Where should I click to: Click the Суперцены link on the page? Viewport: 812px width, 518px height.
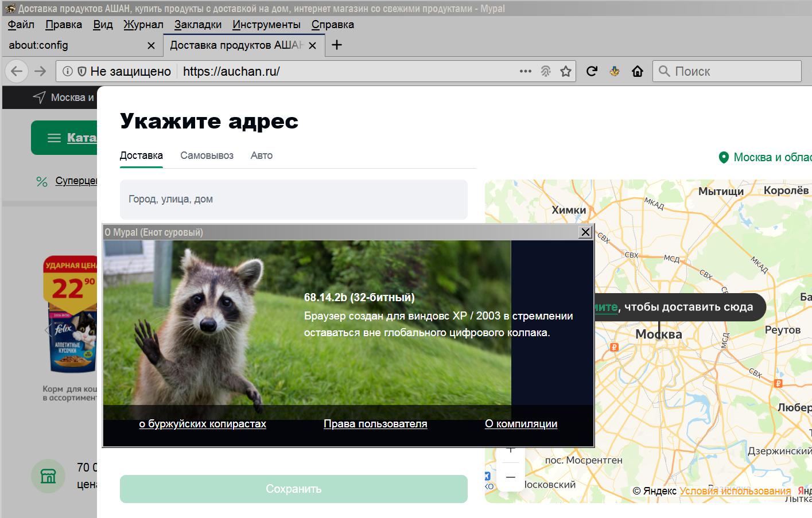[76, 181]
